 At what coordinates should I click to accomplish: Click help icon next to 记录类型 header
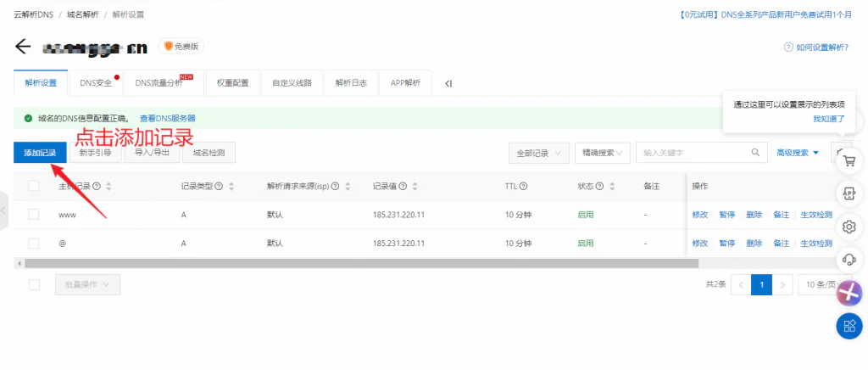(x=220, y=187)
